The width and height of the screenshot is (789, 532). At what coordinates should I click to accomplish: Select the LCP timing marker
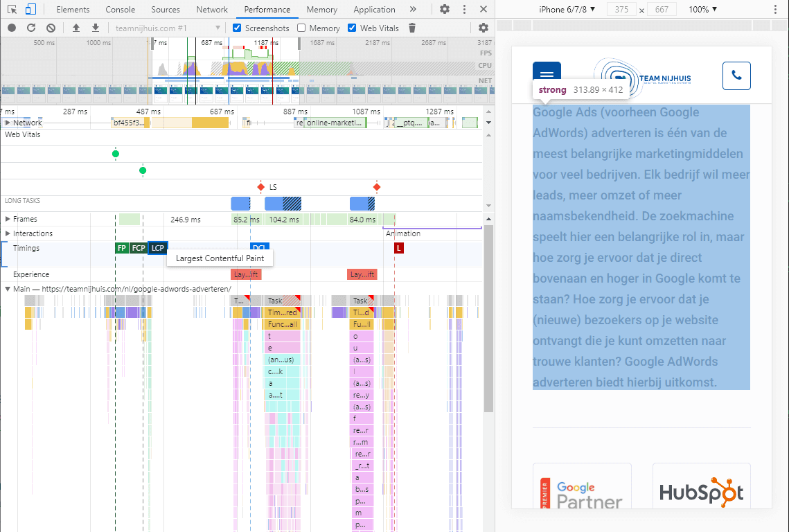[157, 247]
